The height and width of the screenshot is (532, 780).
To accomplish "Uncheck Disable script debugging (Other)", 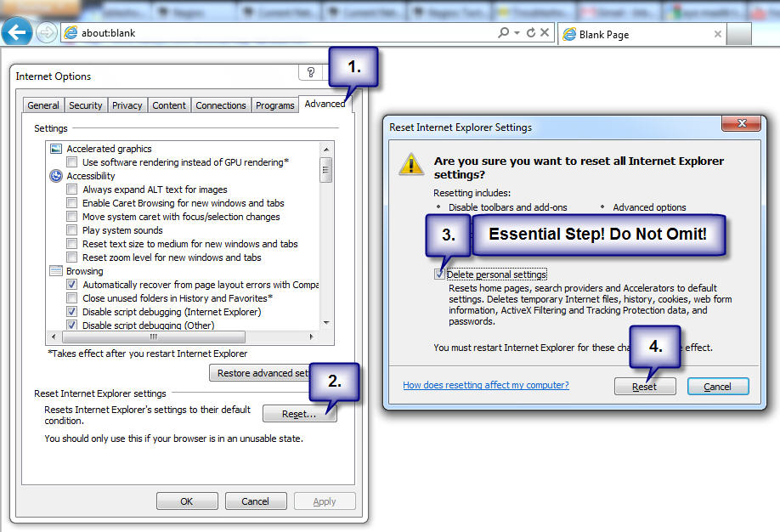I will pyautogui.click(x=72, y=325).
